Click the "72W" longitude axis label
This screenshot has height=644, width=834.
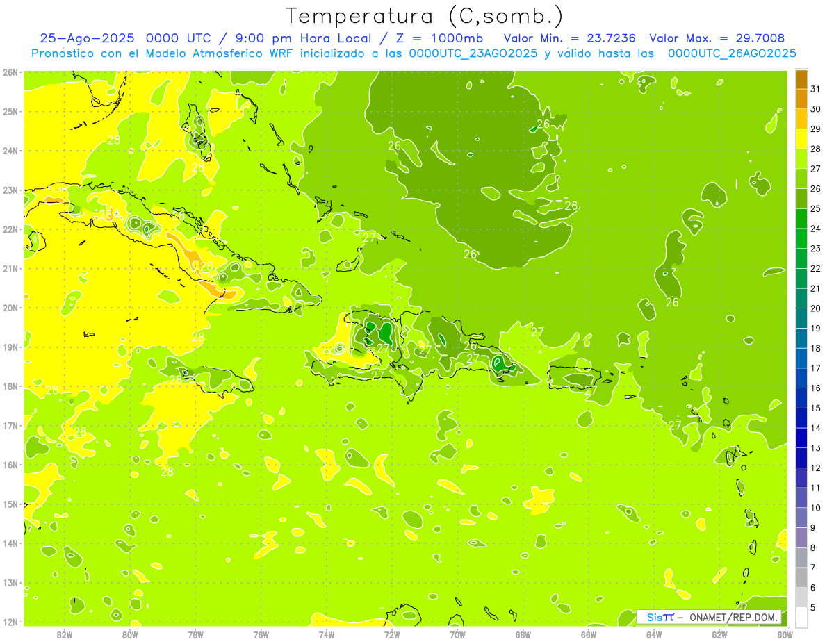coord(392,634)
